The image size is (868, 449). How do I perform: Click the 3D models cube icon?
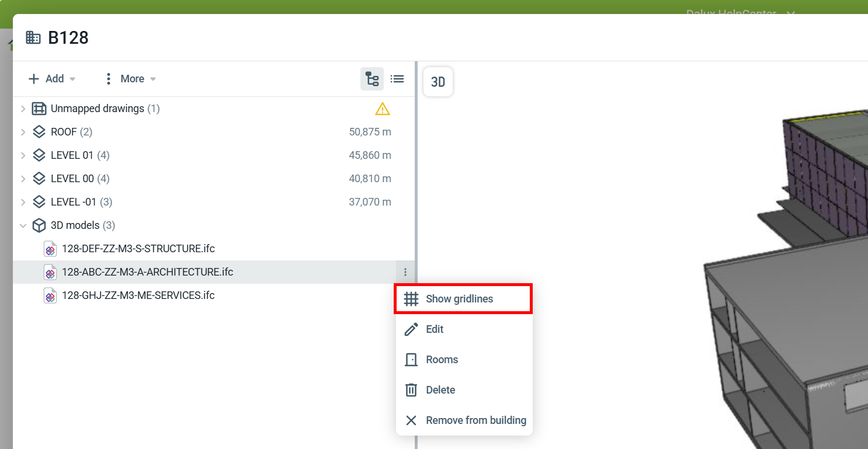(x=39, y=225)
